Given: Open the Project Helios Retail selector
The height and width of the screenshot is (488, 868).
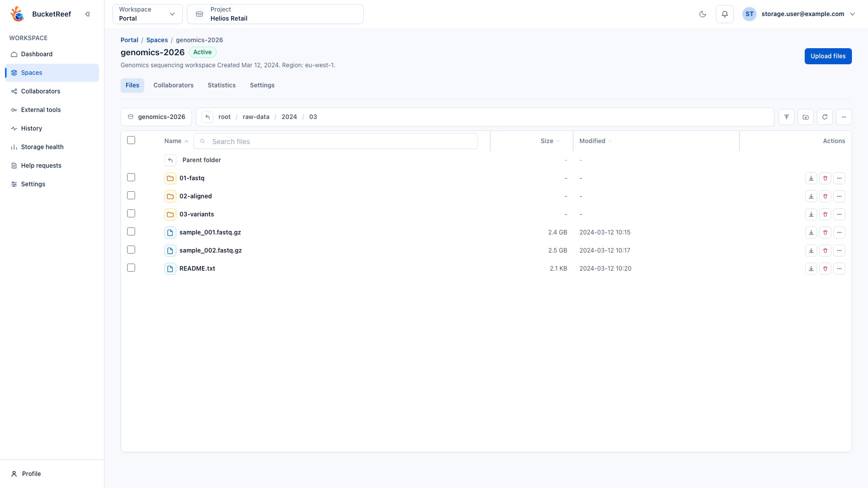Looking at the screenshot, I should tap(275, 14).
